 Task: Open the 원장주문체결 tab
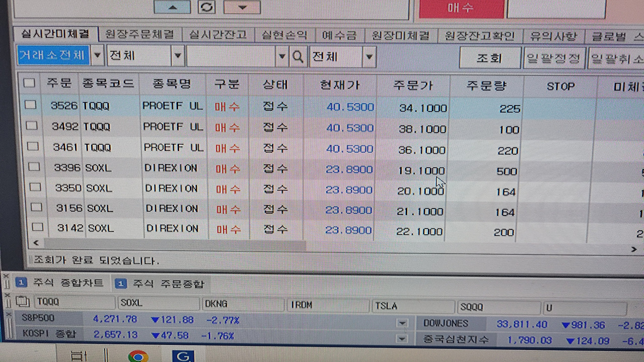click(140, 34)
